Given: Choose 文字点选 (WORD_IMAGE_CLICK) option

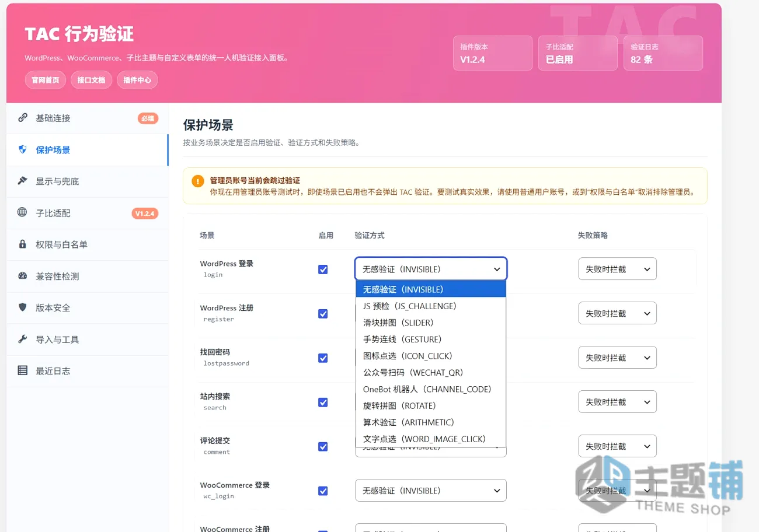Looking at the screenshot, I should (431, 439).
